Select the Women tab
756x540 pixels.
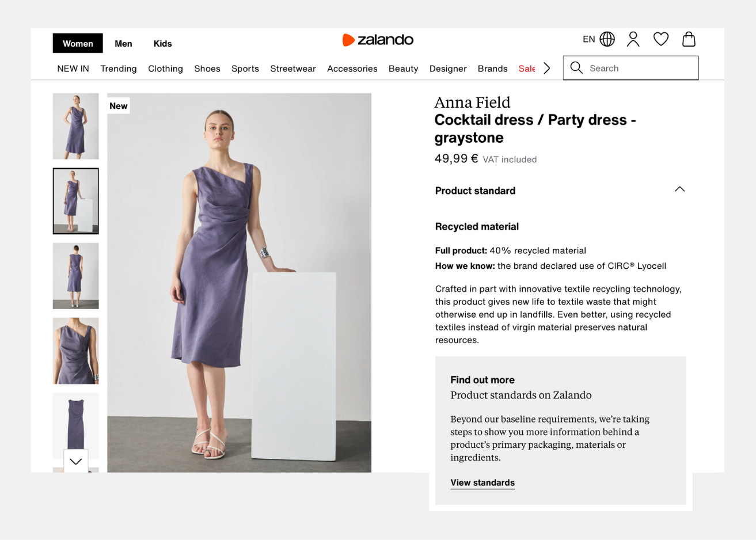(78, 44)
